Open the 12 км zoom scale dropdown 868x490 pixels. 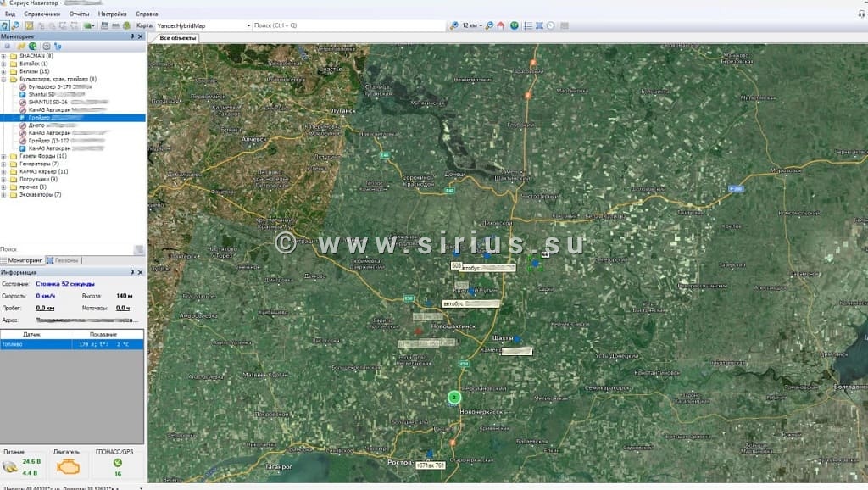[x=481, y=25]
